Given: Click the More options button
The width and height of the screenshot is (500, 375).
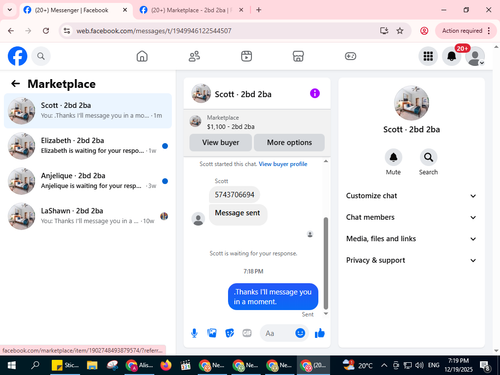Looking at the screenshot, I should tap(289, 143).
